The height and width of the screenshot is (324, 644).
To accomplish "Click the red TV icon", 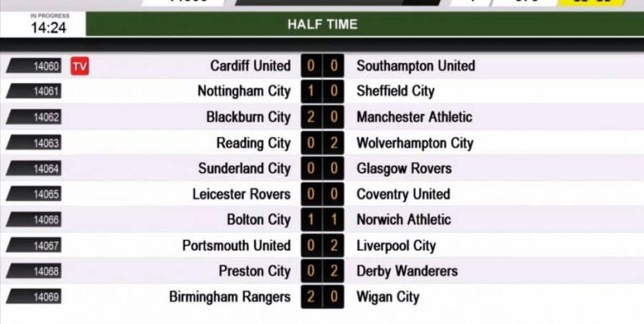I will (x=80, y=66).
